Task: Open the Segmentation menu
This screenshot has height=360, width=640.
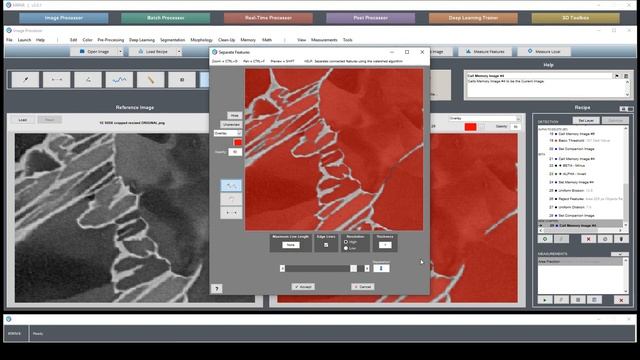Action: [173, 40]
